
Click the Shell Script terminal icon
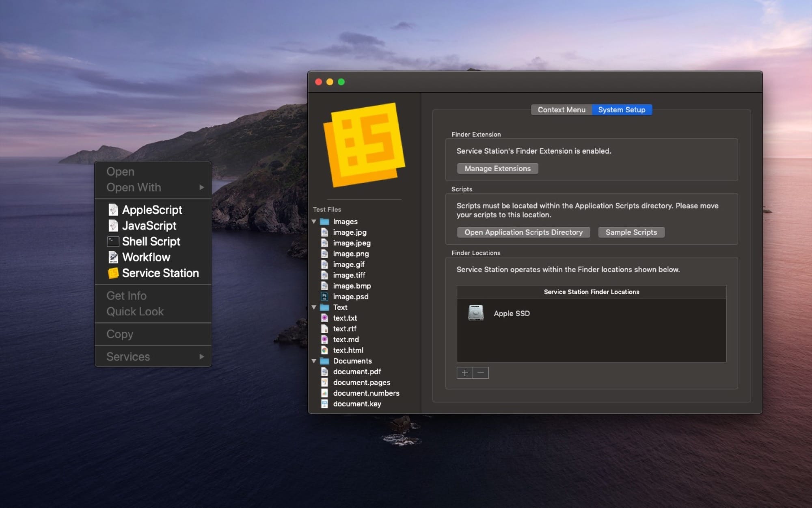(x=113, y=241)
